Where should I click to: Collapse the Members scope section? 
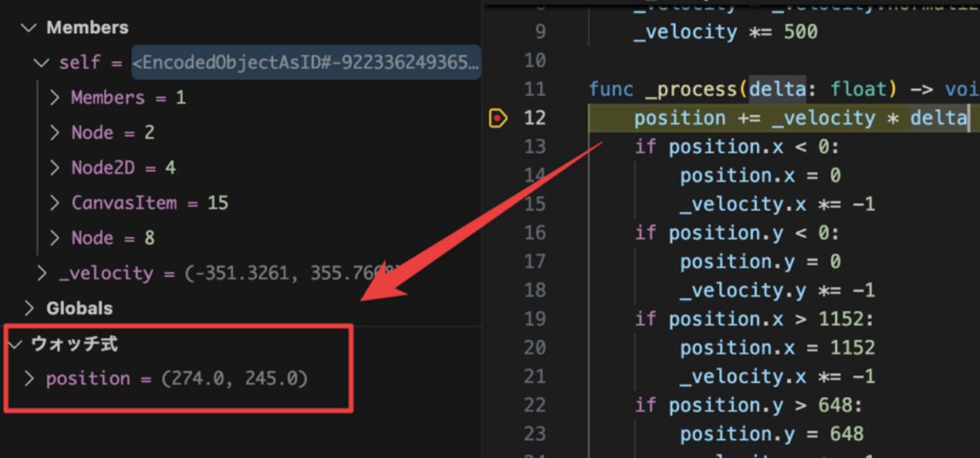coord(29,28)
